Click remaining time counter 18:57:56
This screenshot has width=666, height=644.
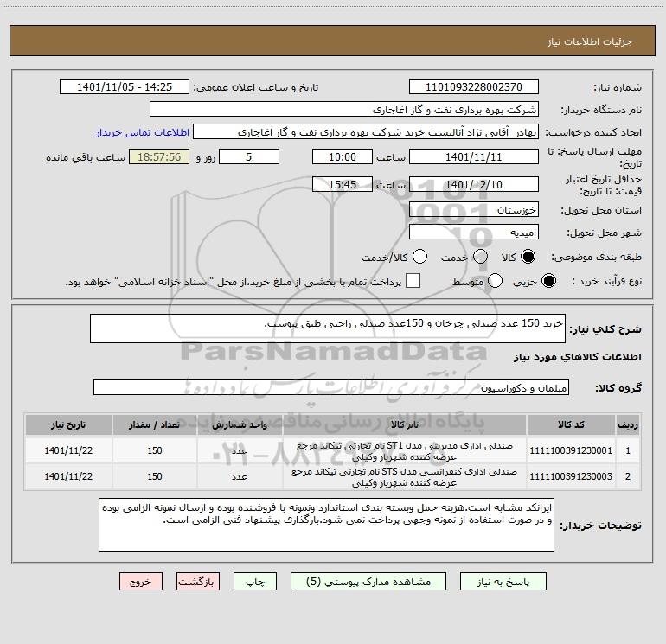(x=159, y=156)
